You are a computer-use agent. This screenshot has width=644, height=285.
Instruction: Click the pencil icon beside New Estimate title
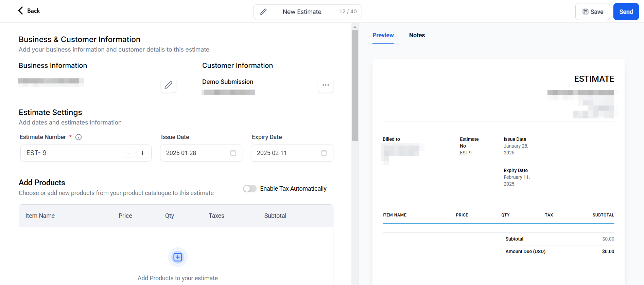click(263, 12)
